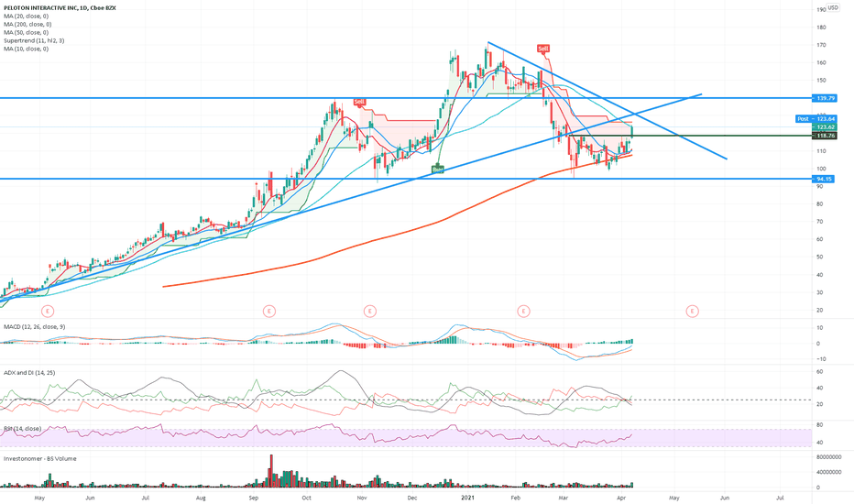Viewport: 854px width, 504px height.
Task: Click the Supertrend Sell label in late October
Action: (x=359, y=102)
